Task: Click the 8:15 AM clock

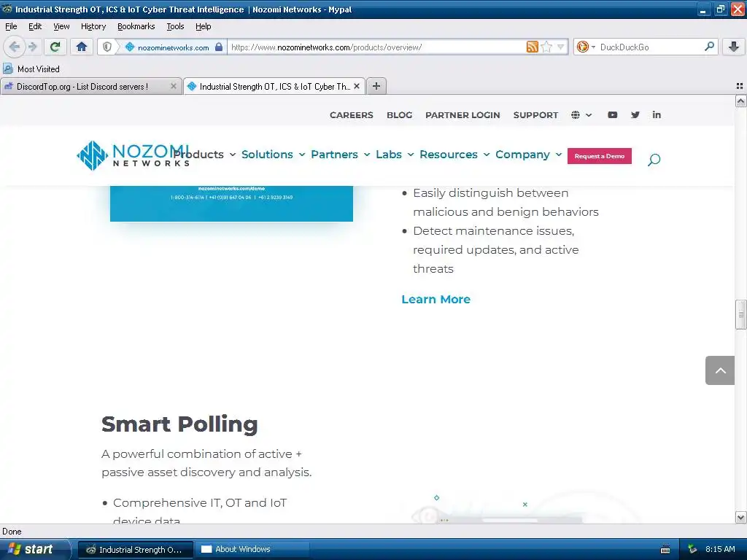Action: (x=720, y=549)
